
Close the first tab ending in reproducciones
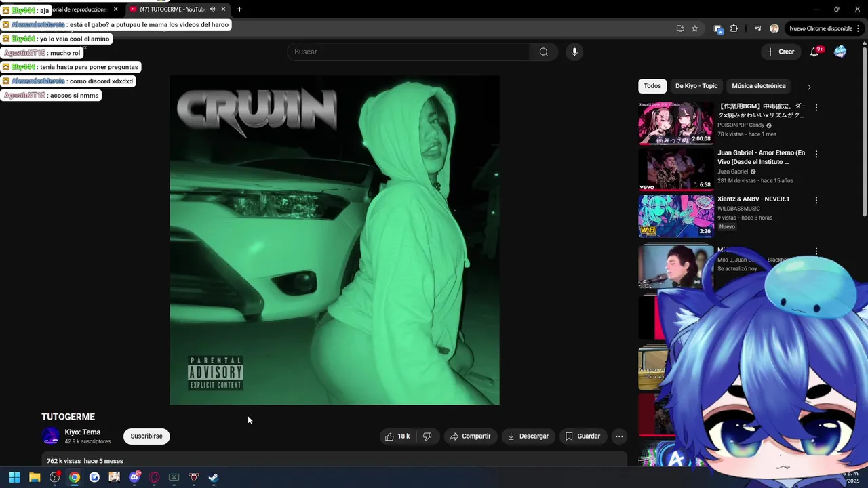coord(115,9)
